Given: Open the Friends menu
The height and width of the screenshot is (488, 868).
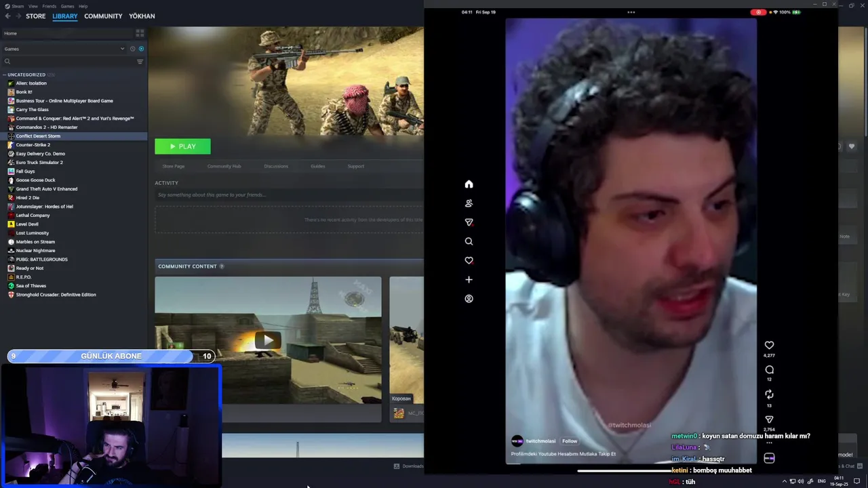Looking at the screenshot, I should (x=49, y=6).
